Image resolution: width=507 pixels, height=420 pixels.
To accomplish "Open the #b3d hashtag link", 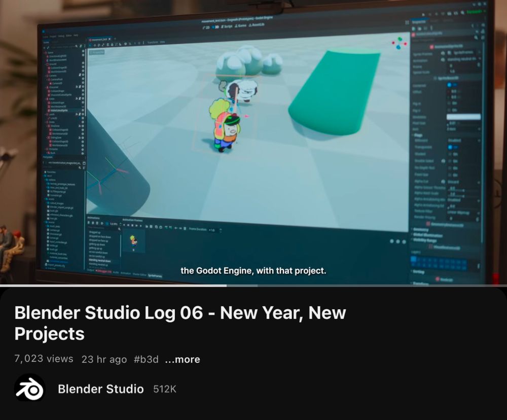I will pos(146,359).
